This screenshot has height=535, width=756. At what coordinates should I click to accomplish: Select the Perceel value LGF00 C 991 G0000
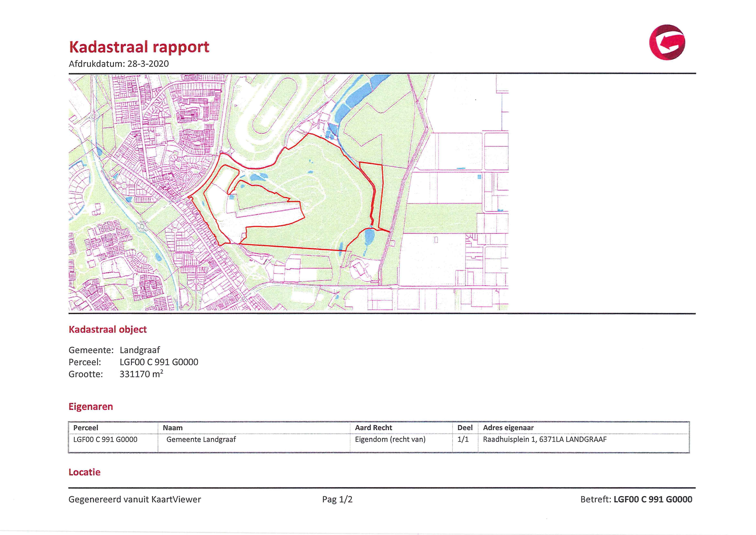pos(159,362)
